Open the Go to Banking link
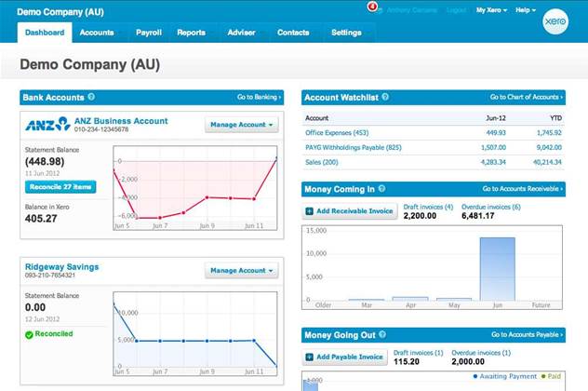Viewport: 588px width, 391px height. (259, 97)
